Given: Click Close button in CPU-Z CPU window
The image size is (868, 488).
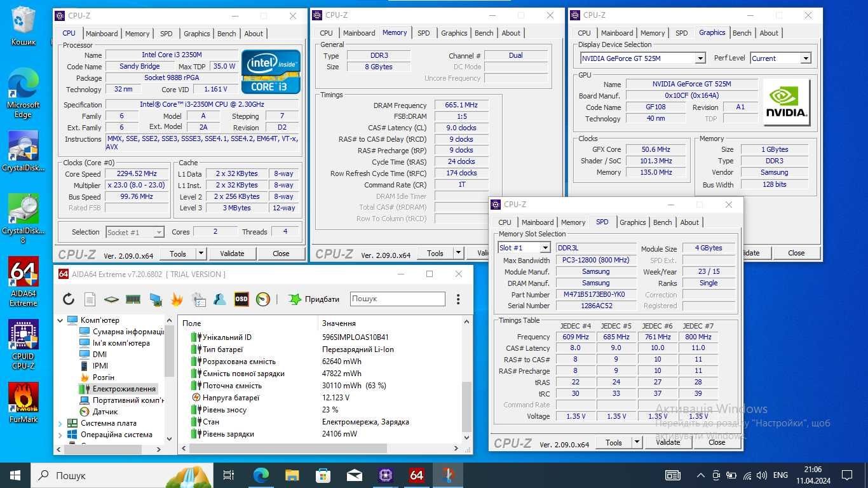Looking at the screenshot, I should tap(281, 254).
